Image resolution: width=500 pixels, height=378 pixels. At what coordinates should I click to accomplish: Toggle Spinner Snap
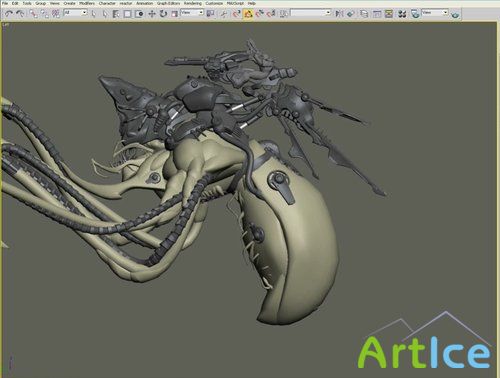[x=271, y=14]
